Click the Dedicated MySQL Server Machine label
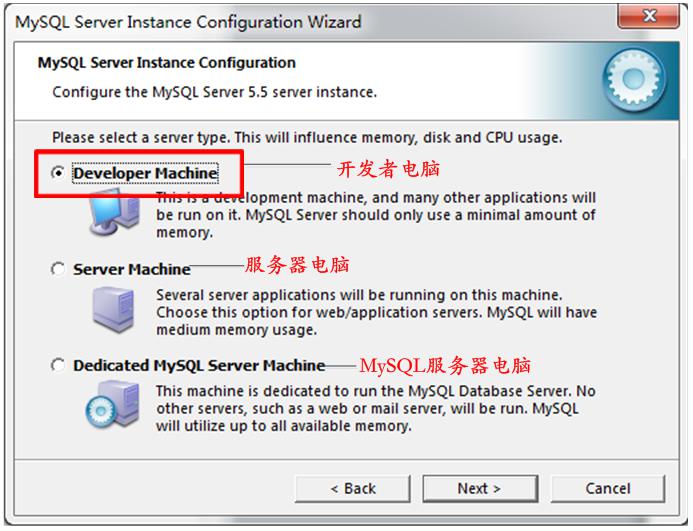 tap(199, 365)
